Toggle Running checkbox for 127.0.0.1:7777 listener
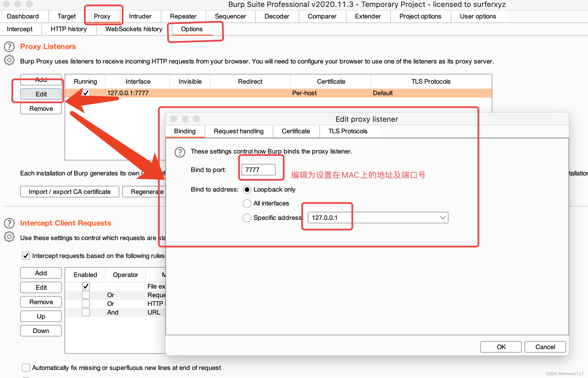The image size is (588, 378). pos(86,93)
